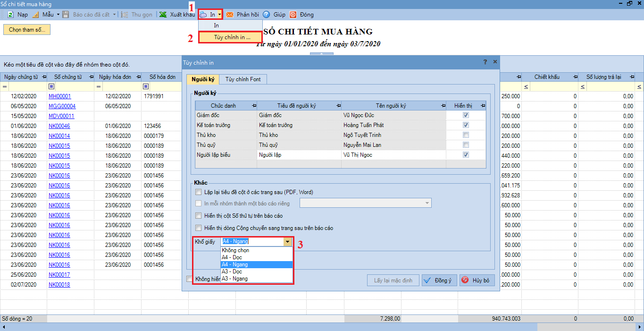Open voucher link MH00001

pos(60,96)
